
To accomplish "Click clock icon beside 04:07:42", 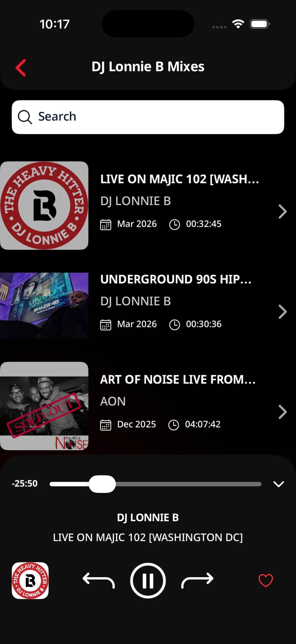I will click(173, 425).
